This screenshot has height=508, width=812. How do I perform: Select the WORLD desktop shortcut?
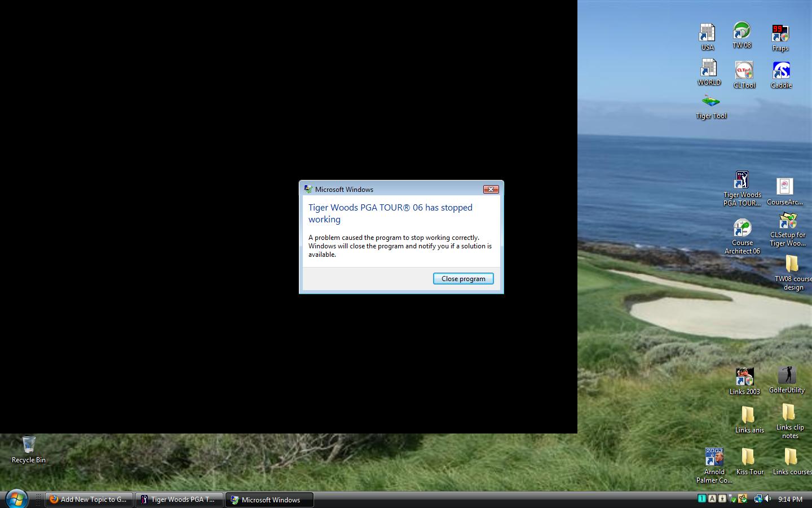point(709,72)
